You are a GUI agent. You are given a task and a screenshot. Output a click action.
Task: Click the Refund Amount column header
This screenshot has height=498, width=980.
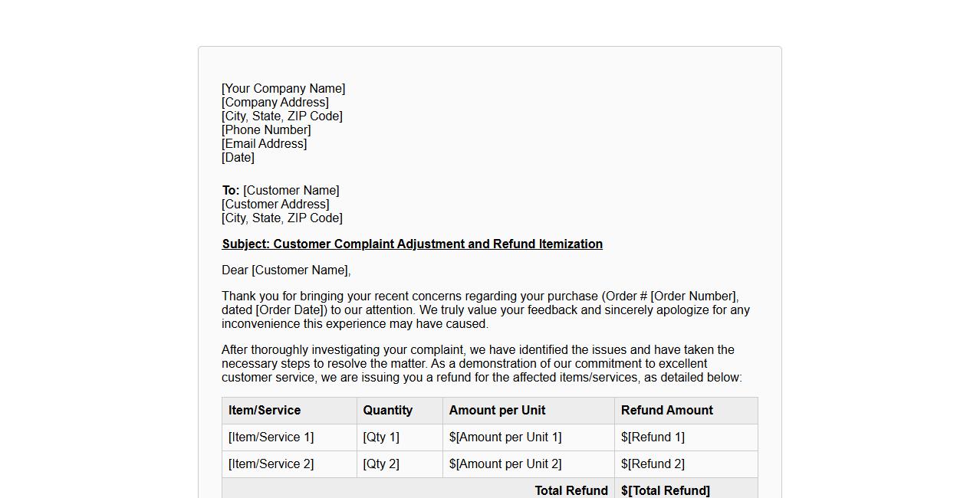pyautogui.click(x=666, y=411)
